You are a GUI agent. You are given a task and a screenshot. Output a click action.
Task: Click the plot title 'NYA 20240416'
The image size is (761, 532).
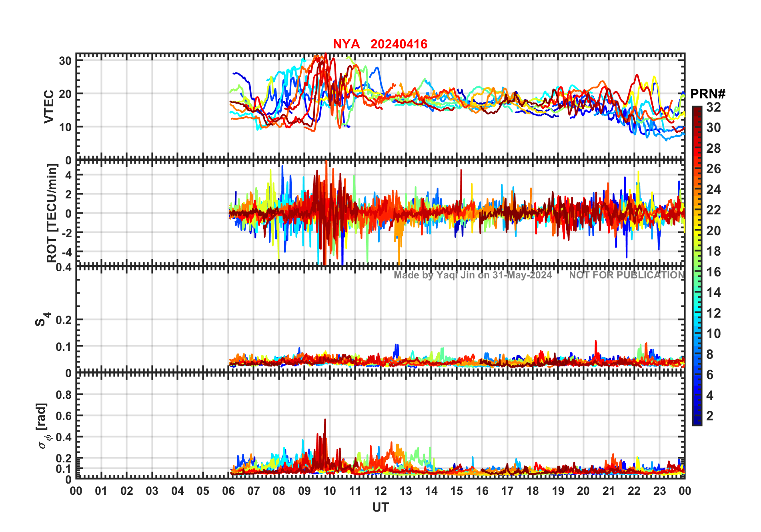point(380,44)
